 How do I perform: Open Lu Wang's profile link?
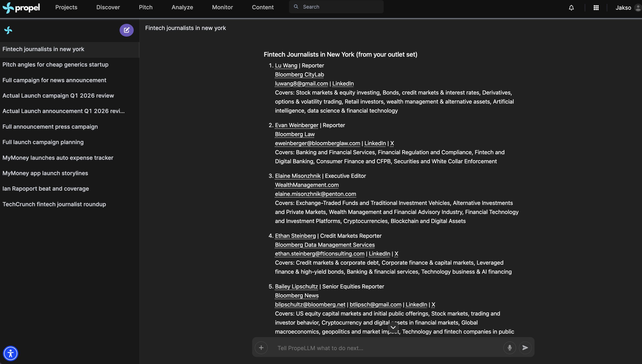click(x=286, y=65)
